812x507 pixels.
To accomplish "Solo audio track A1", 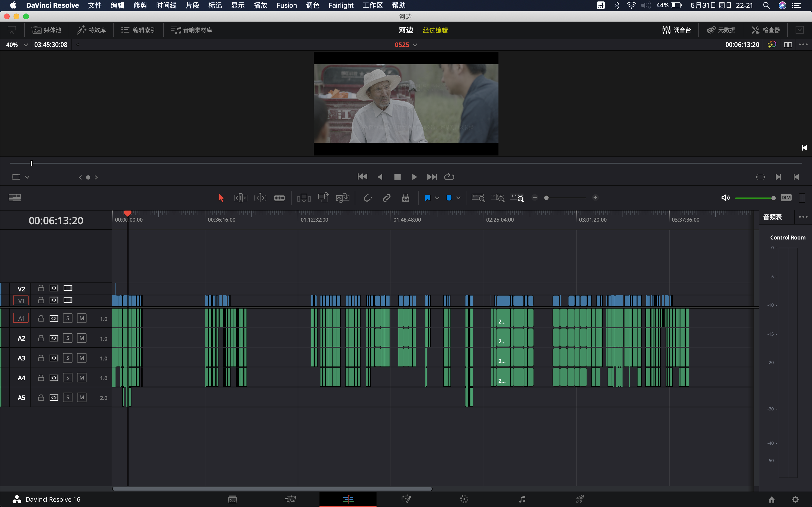I will (x=67, y=318).
